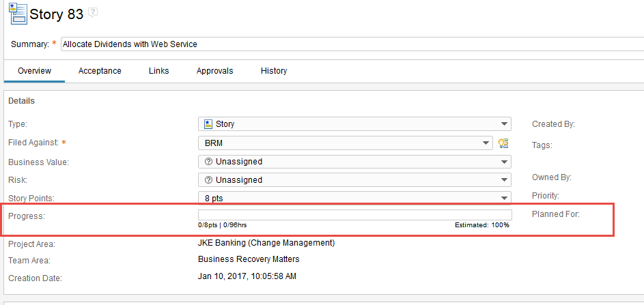
Task: View the History tab
Action: pyautogui.click(x=274, y=71)
